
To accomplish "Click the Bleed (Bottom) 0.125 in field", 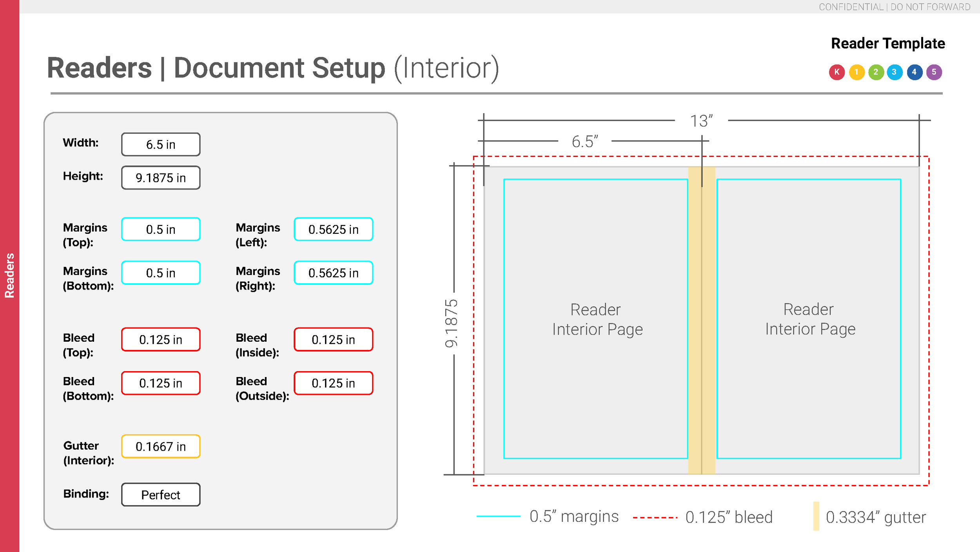I will tap(161, 383).
